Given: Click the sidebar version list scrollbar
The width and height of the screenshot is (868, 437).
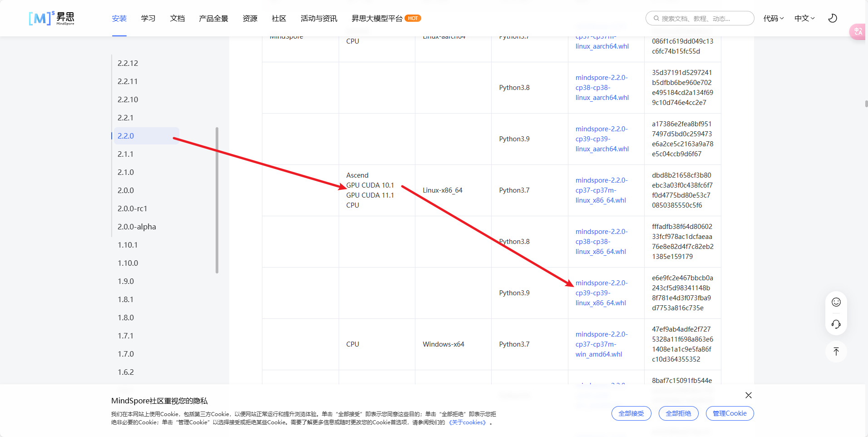Looking at the screenshot, I should [x=217, y=200].
